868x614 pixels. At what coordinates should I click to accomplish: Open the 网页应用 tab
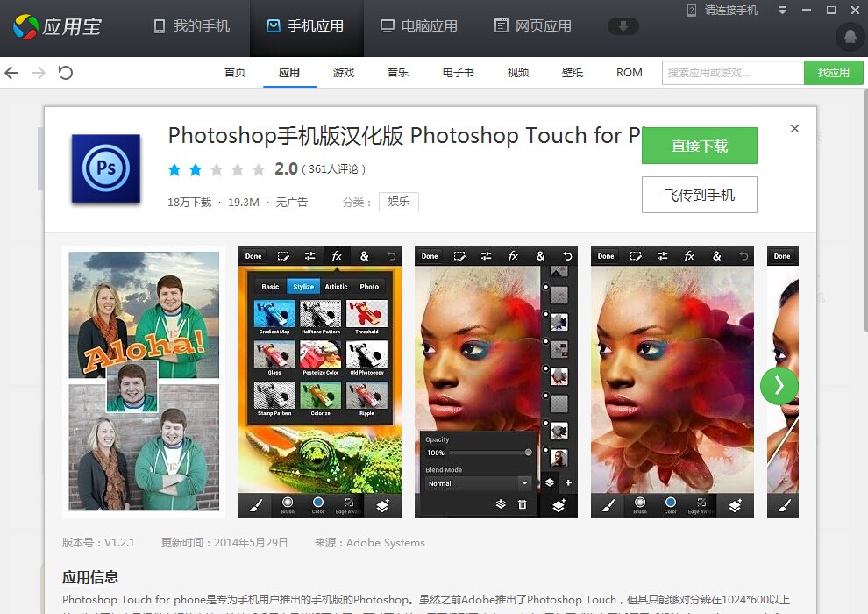(x=533, y=26)
